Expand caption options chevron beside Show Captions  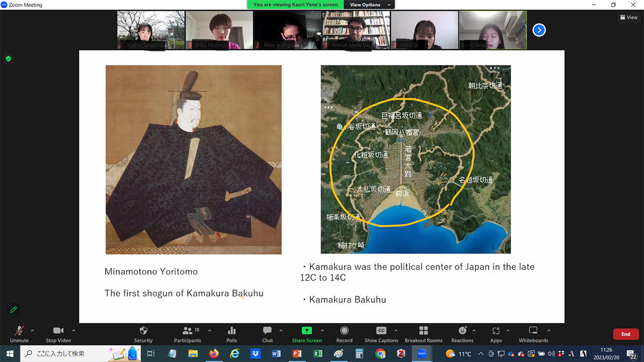pos(396,331)
